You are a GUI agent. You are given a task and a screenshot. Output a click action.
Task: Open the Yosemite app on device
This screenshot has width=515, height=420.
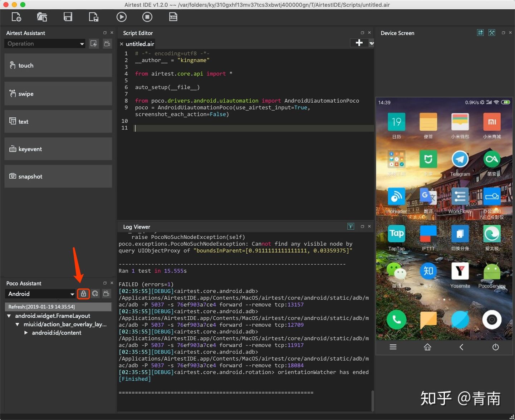(460, 271)
